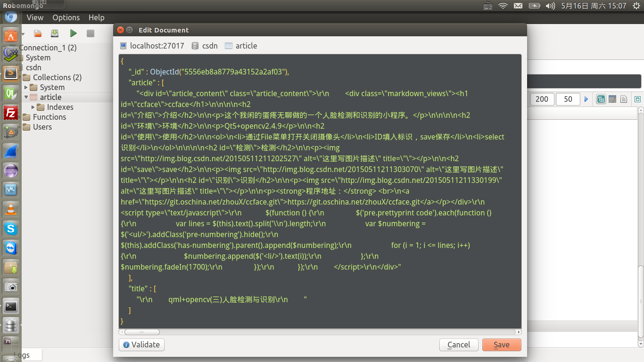The image size is (644, 362).
Task: Open system power gear menu
Action: [x=636, y=6]
